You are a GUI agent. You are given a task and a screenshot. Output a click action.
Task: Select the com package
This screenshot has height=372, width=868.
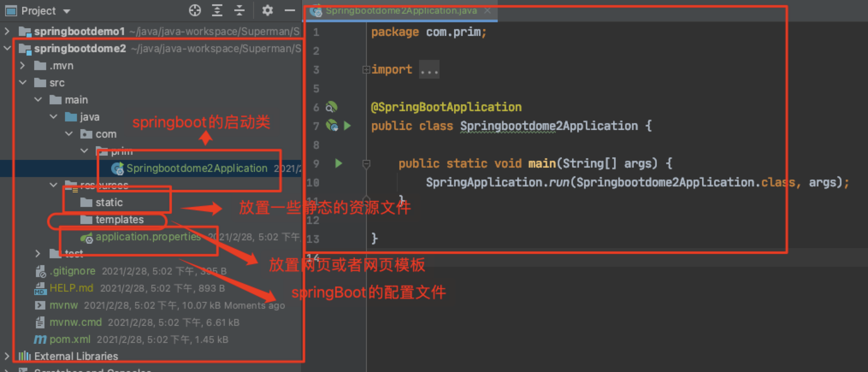(x=106, y=134)
